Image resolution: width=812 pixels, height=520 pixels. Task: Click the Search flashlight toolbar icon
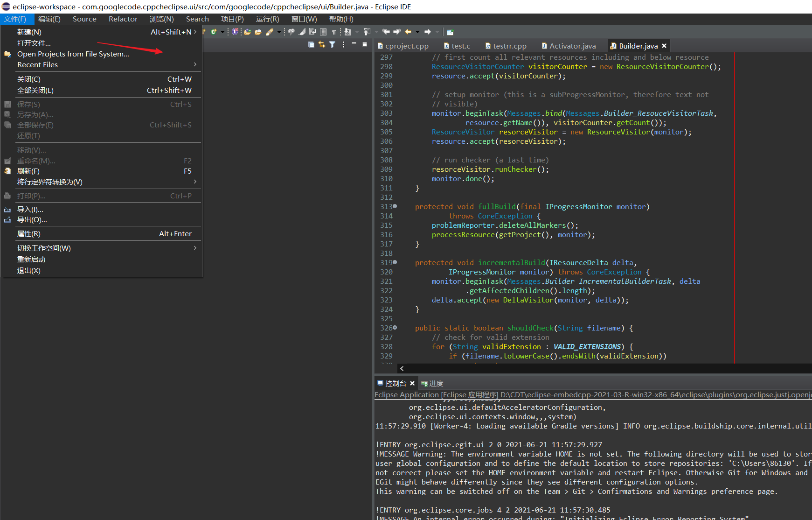click(x=270, y=32)
